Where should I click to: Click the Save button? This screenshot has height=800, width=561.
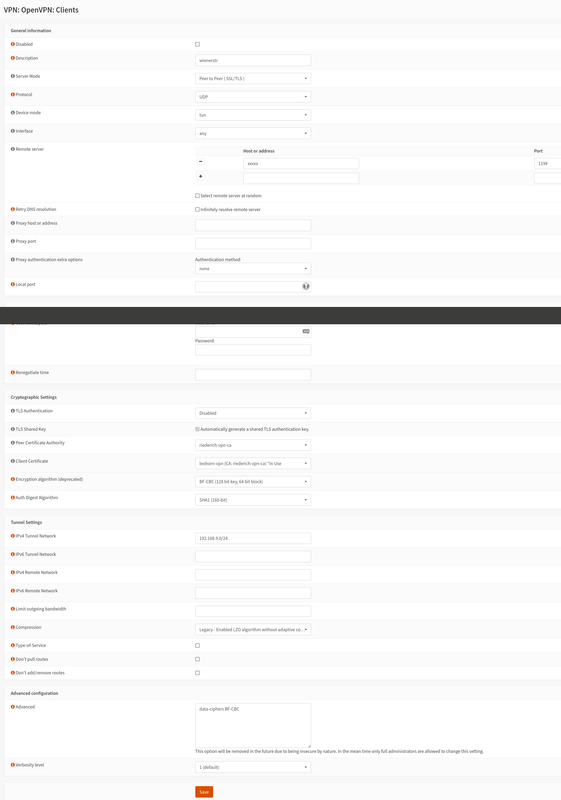point(204,792)
